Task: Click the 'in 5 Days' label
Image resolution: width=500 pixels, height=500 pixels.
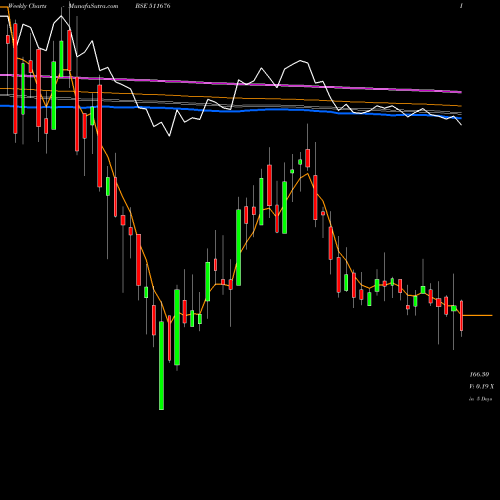Action: tap(481, 399)
